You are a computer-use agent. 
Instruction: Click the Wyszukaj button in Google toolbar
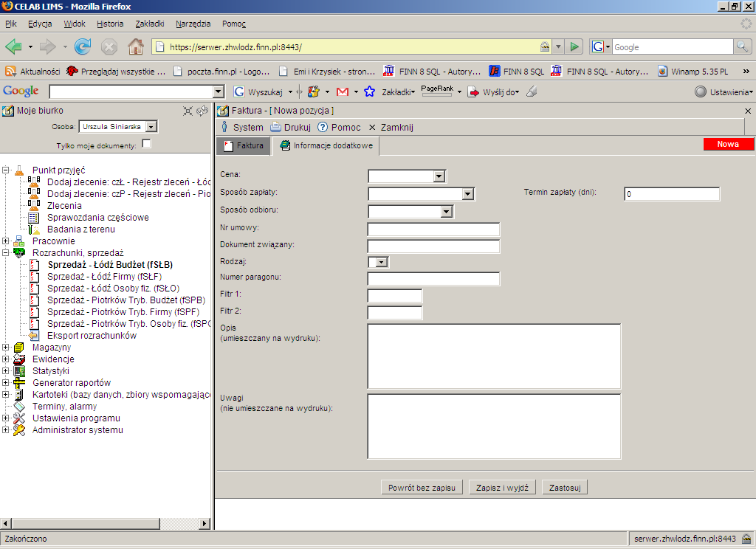click(258, 91)
